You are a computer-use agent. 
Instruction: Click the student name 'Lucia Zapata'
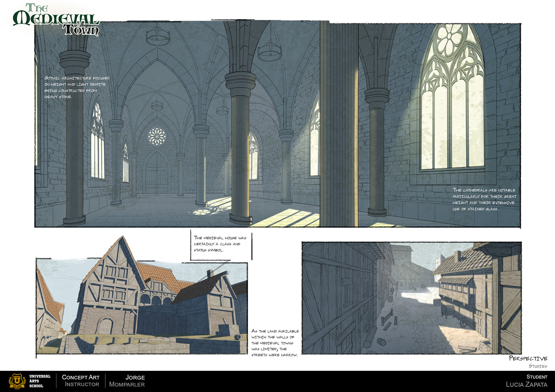(x=526, y=384)
